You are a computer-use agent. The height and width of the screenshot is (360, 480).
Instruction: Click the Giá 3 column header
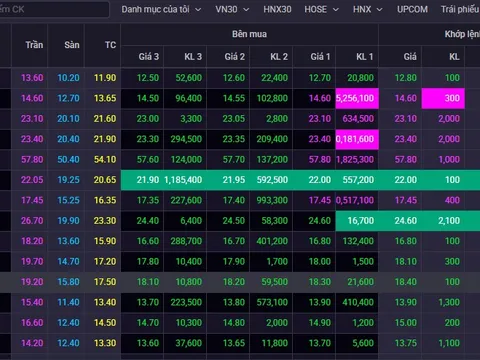tap(149, 57)
